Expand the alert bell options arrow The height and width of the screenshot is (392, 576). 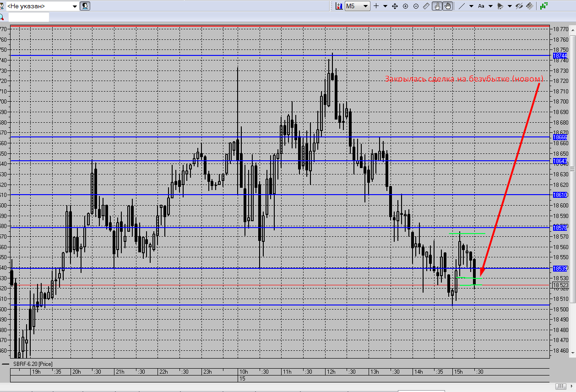[x=510, y=6]
